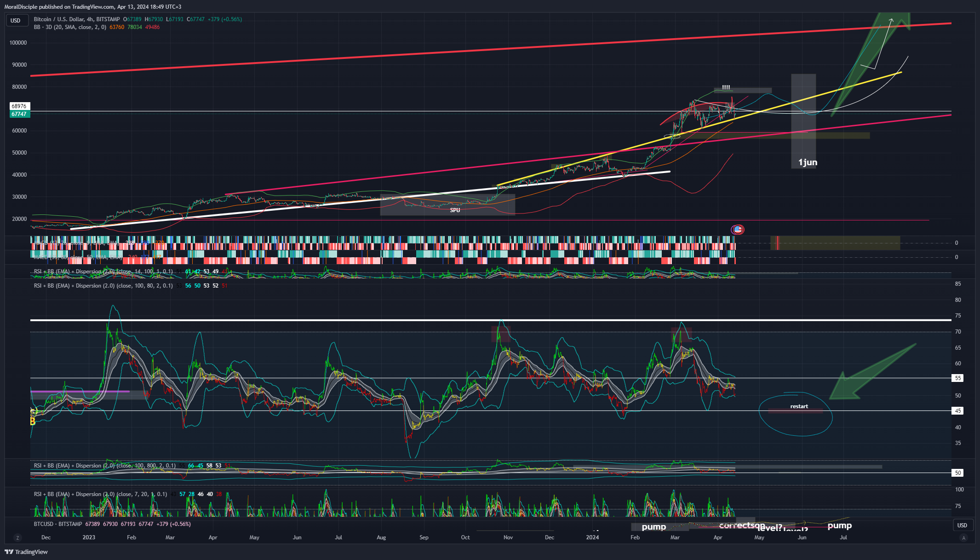980x560 pixels.
Task: Click the SPU annotation label
Action: 455,210
